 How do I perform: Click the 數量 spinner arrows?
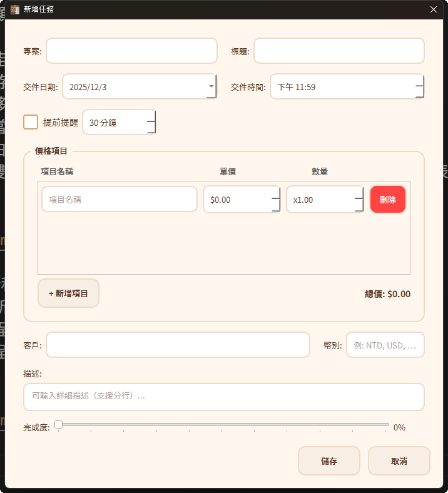point(359,200)
